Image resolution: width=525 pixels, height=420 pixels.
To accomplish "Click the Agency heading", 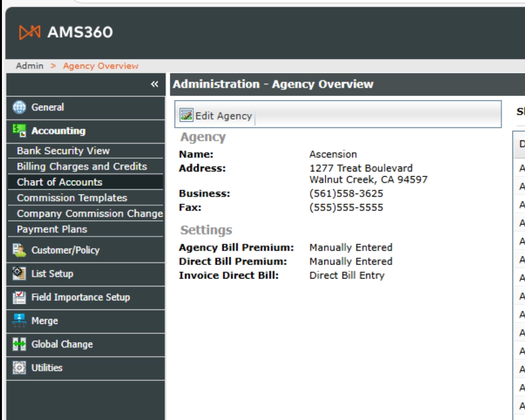I will click(203, 138).
